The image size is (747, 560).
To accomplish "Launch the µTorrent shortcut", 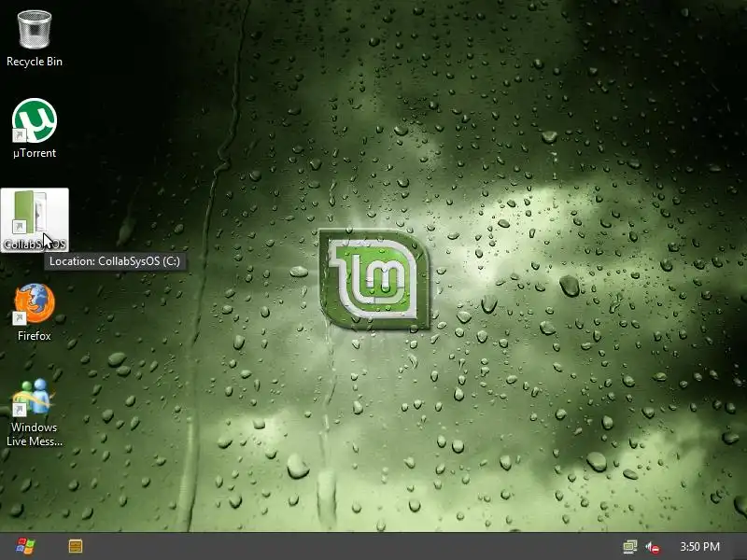I will coord(35,120).
